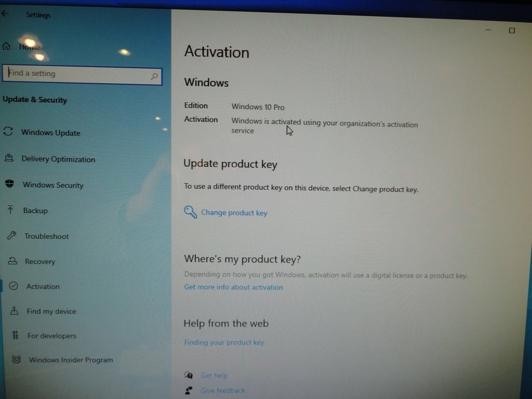This screenshot has width=532, height=399.
Task: Click the Get help link
Action: [214, 376]
